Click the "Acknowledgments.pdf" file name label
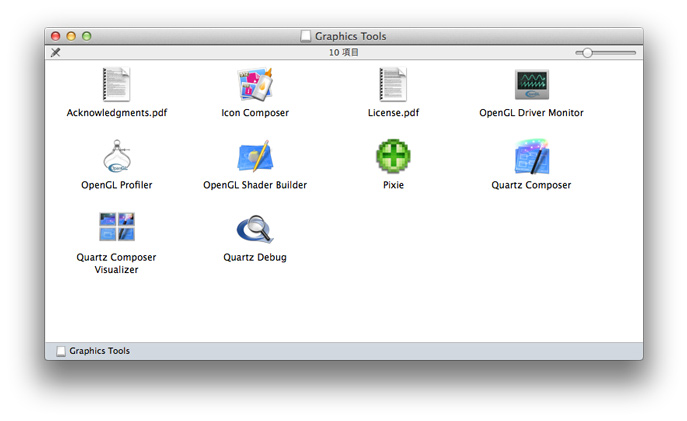 click(117, 113)
